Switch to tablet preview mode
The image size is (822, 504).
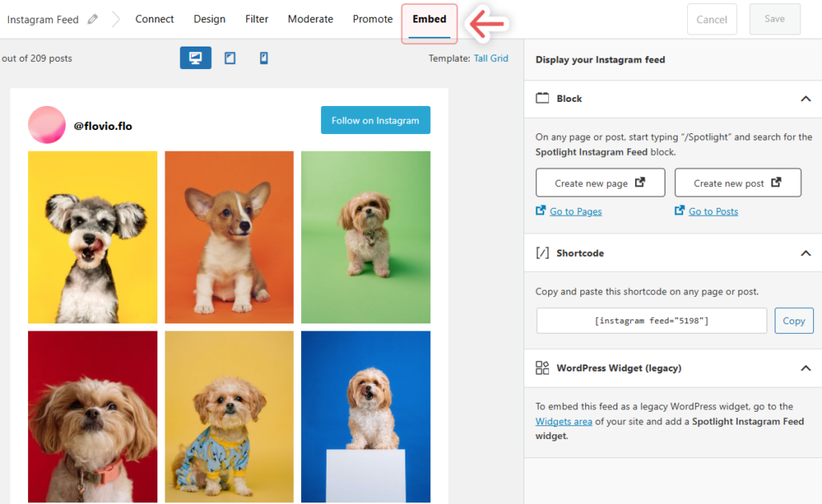(230, 58)
